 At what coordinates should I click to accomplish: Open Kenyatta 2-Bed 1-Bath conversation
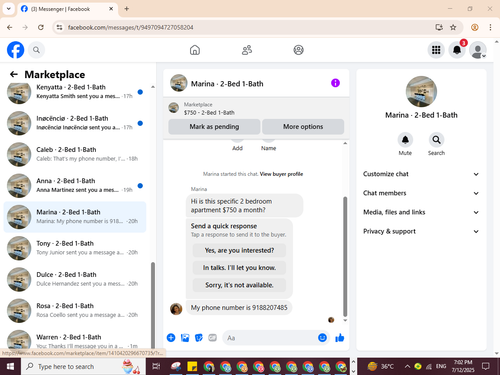pyautogui.click(x=75, y=92)
